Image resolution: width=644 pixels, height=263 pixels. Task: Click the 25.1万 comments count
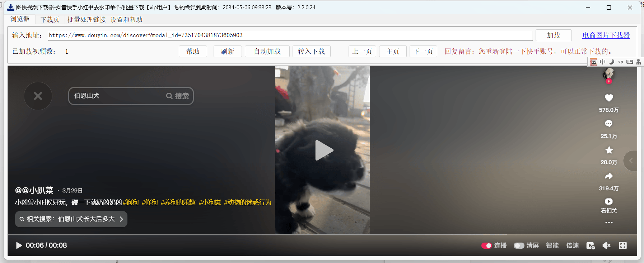[609, 136]
